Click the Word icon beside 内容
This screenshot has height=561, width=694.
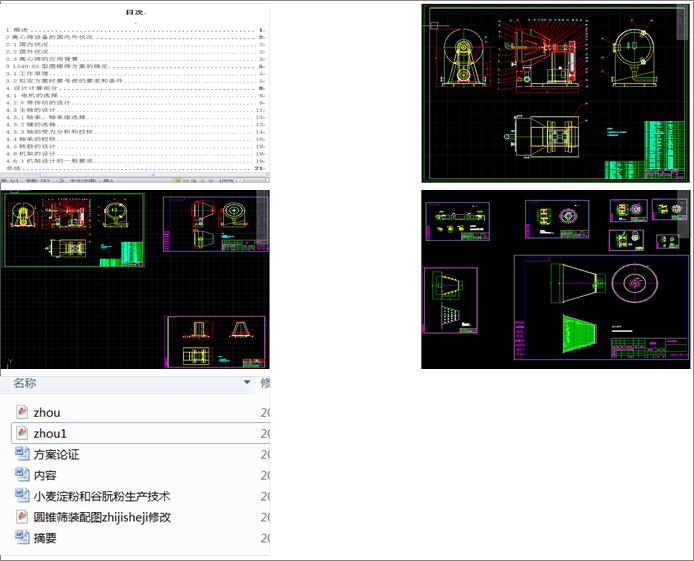click(x=22, y=475)
